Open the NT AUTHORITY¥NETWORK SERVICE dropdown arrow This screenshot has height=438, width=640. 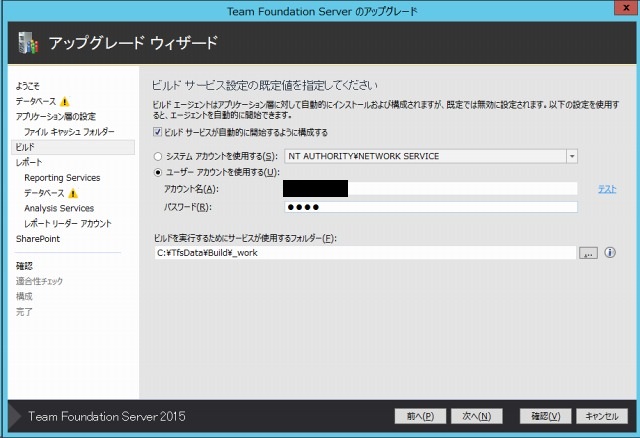(572, 156)
